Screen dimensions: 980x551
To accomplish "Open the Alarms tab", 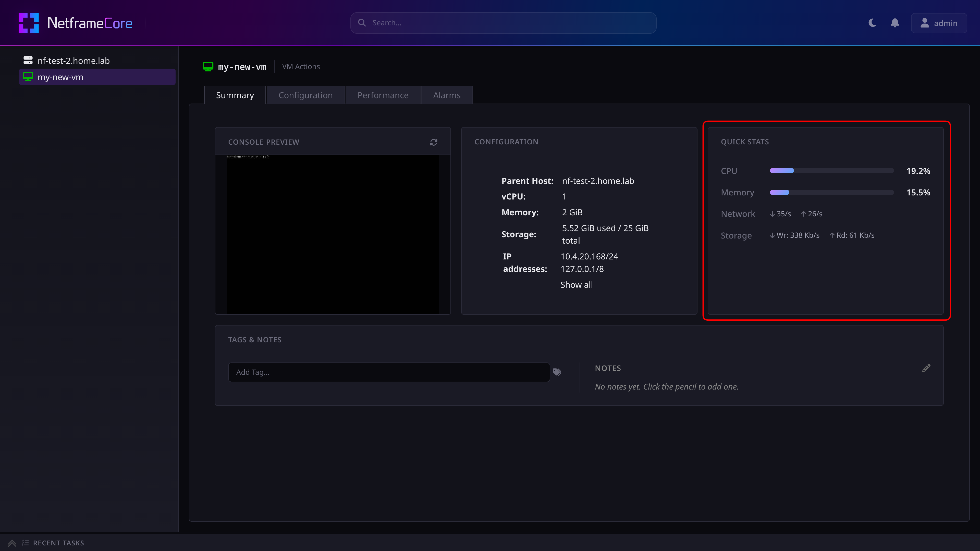I will point(447,95).
